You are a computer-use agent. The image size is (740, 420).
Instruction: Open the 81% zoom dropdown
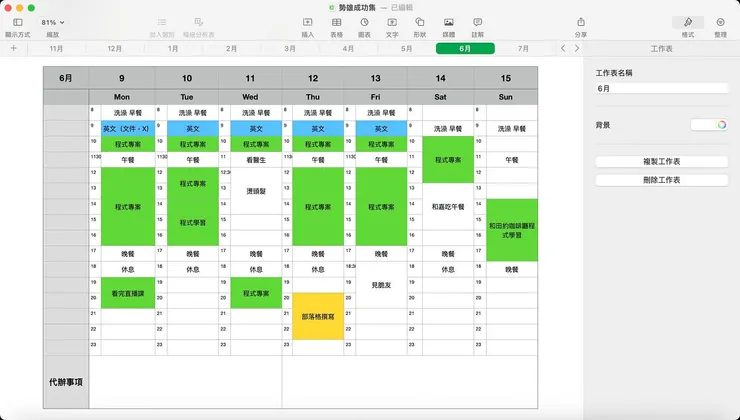coord(52,22)
